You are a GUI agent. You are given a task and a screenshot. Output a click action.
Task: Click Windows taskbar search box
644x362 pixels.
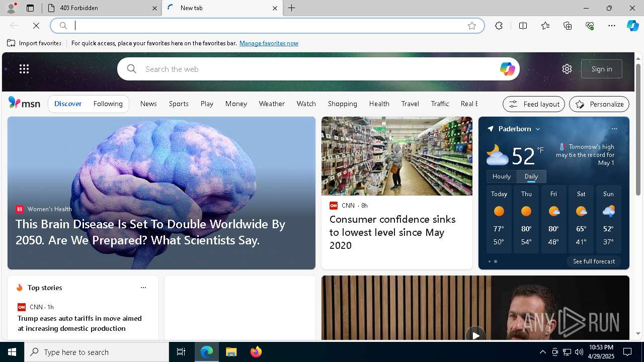97,352
